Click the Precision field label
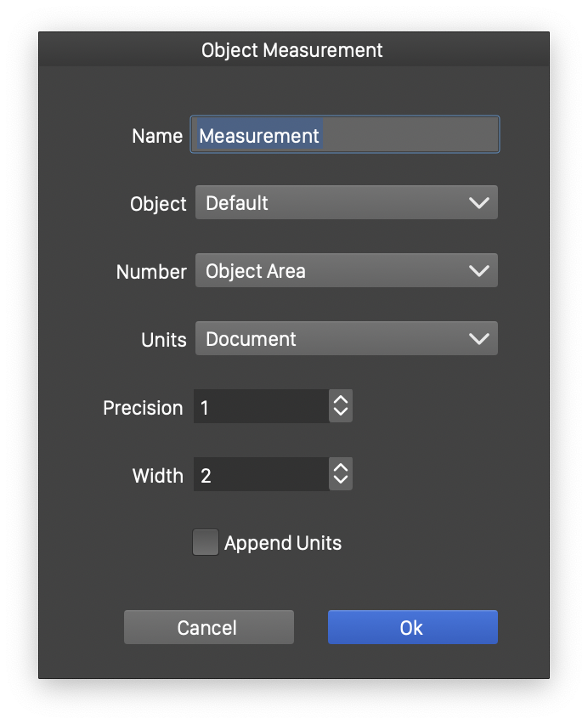Screen dimensions: 588x724 coord(143,408)
